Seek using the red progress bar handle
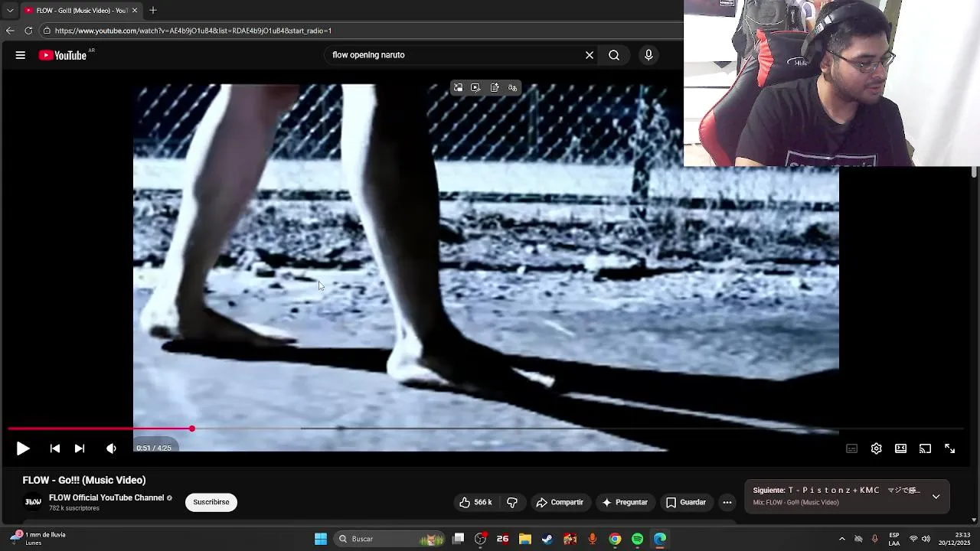 191,429
